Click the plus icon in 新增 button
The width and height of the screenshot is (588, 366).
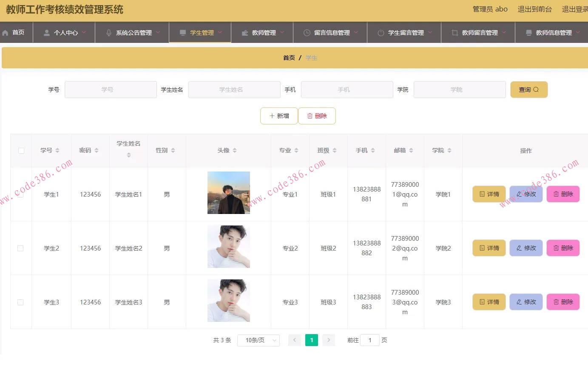[272, 116]
